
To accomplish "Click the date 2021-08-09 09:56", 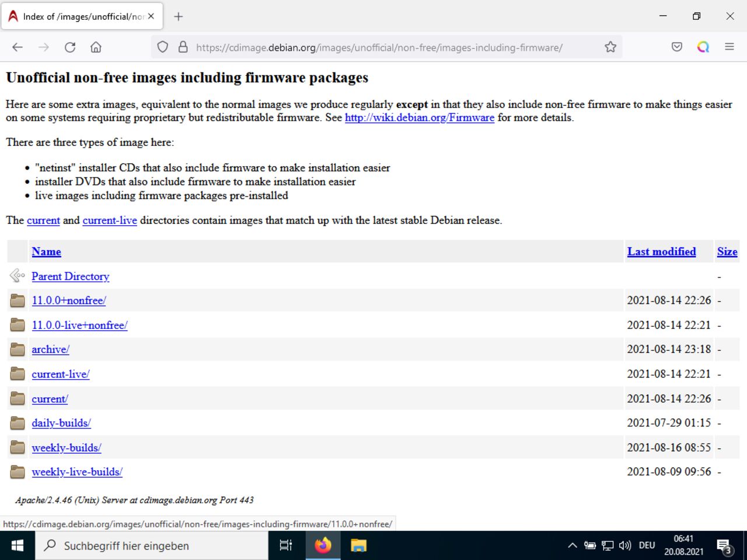I will 669,472.
